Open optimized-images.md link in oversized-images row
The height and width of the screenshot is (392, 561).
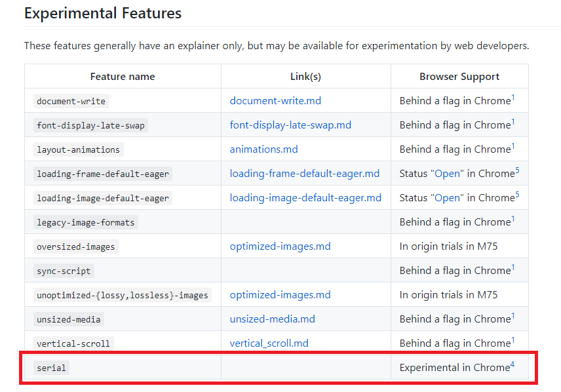[x=280, y=246]
